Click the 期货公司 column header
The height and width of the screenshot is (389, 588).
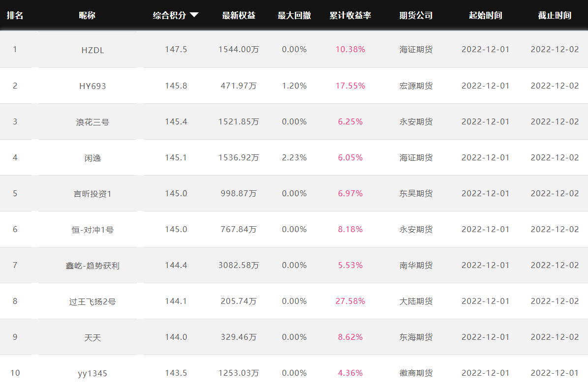click(416, 15)
